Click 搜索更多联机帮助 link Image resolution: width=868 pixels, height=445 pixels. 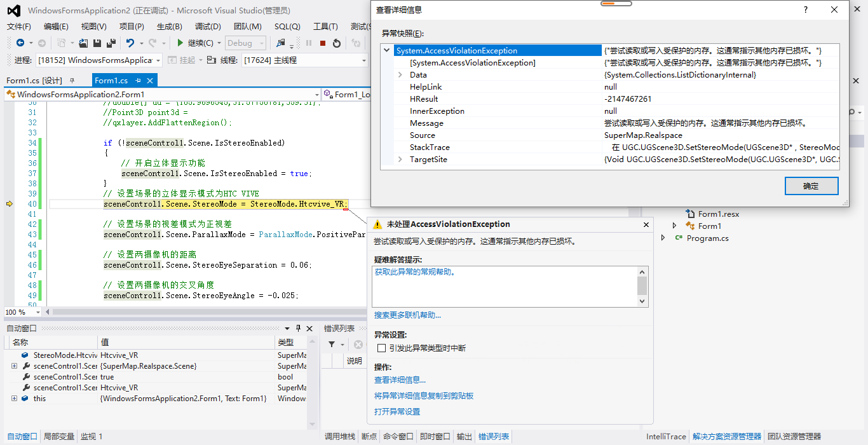pos(407,315)
